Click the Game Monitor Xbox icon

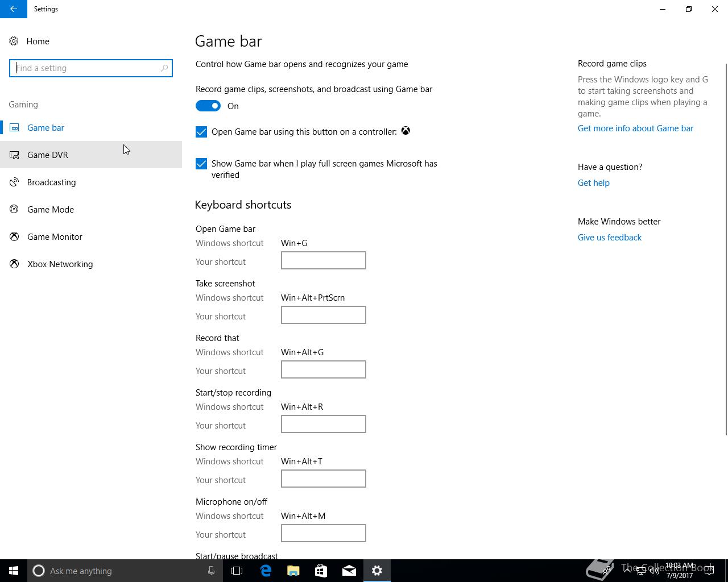pos(14,236)
